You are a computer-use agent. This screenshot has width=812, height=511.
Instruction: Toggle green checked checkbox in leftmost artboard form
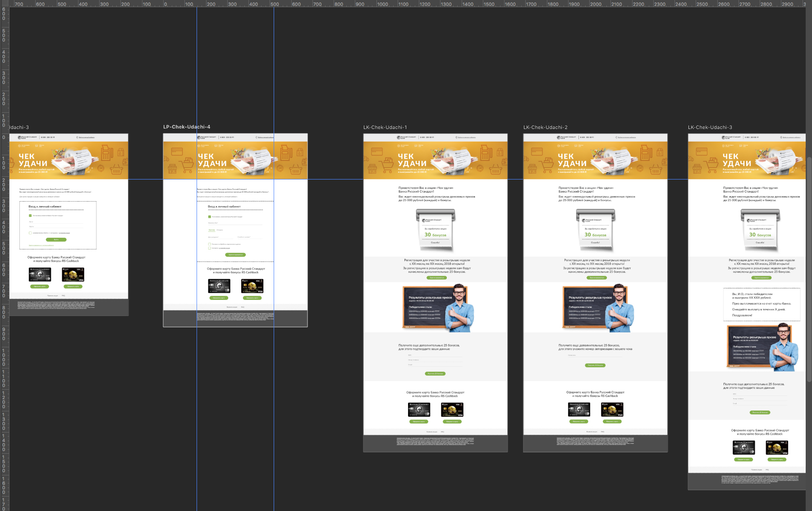30,216
